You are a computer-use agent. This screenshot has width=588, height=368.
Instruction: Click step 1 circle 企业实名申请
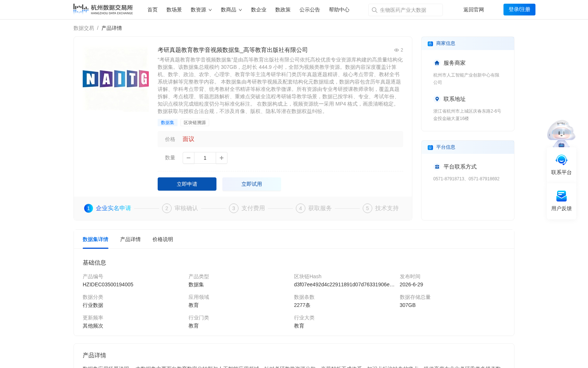pyautogui.click(x=89, y=208)
